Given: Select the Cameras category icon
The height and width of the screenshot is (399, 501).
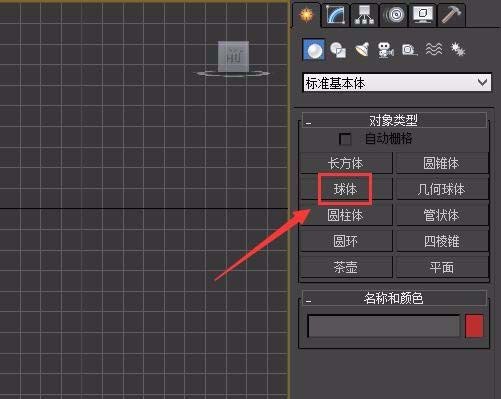Looking at the screenshot, I should coord(386,50).
